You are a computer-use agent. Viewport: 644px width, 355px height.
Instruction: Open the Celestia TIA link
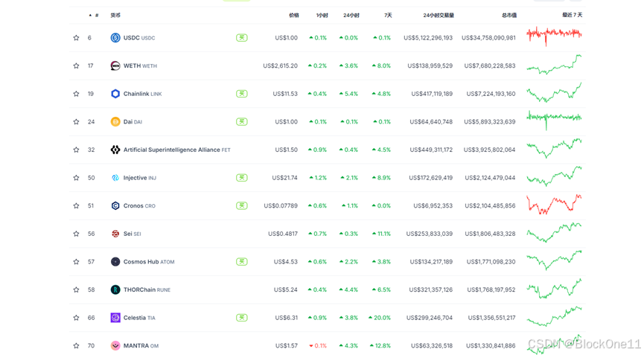(139, 318)
